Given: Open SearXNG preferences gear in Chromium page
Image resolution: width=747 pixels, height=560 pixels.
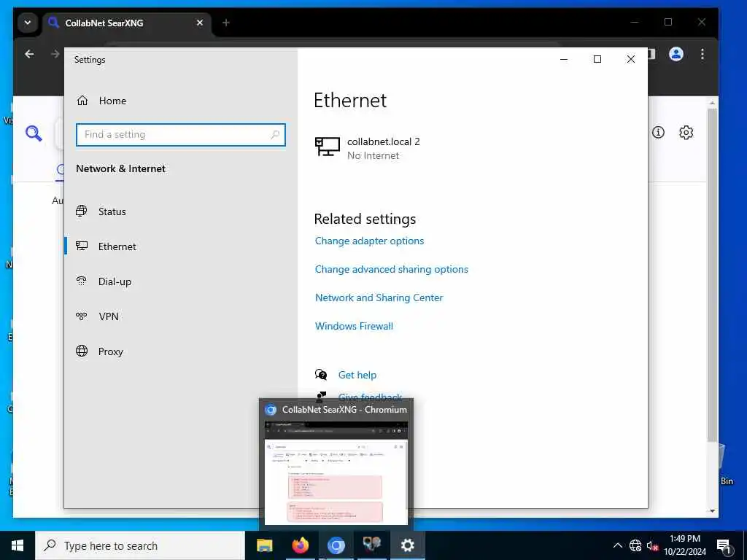Looking at the screenshot, I should (x=686, y=133).
